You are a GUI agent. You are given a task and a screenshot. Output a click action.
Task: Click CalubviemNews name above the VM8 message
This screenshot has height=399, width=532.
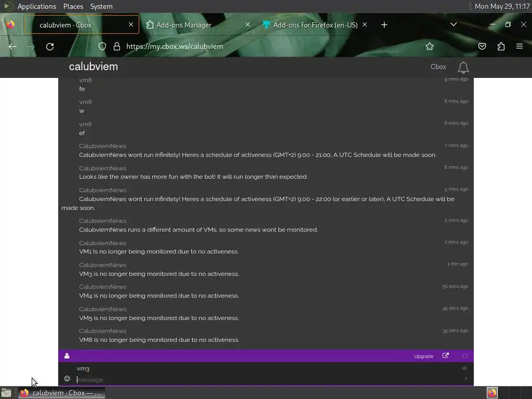[103, 331]
